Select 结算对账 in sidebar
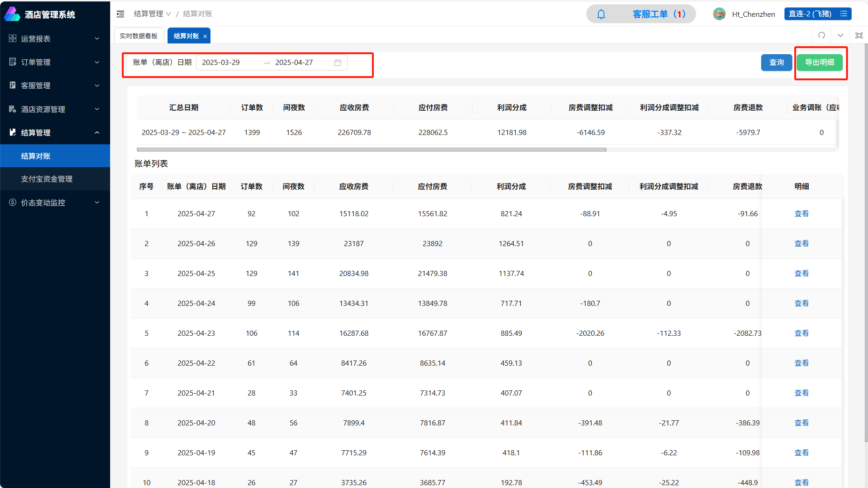868x488 pixels. [55, 156]
